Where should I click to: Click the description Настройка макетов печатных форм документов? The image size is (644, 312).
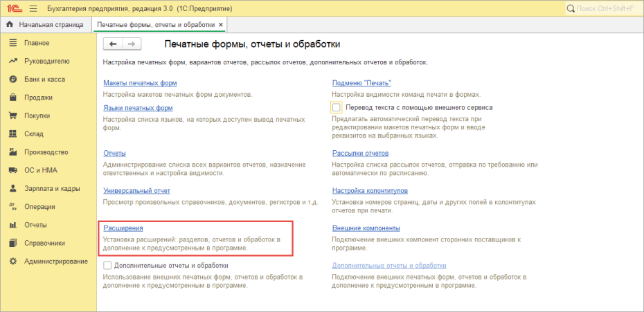178,94
